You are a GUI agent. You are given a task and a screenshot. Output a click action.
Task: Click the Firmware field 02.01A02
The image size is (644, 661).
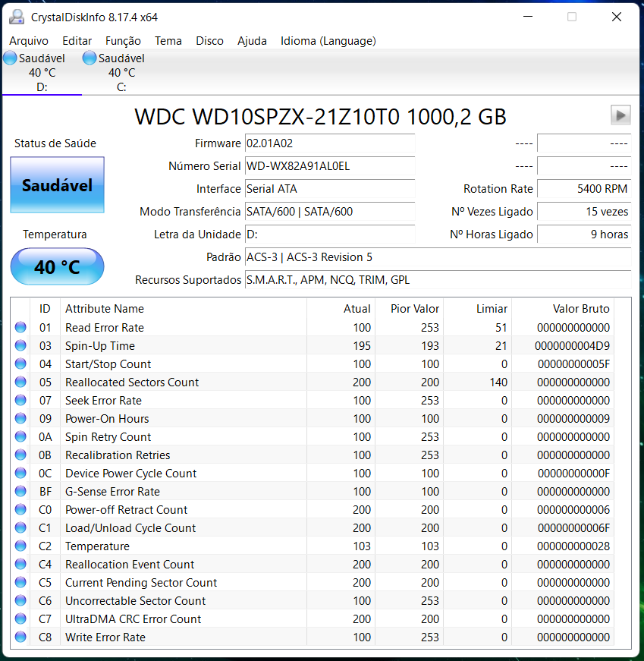330,143
